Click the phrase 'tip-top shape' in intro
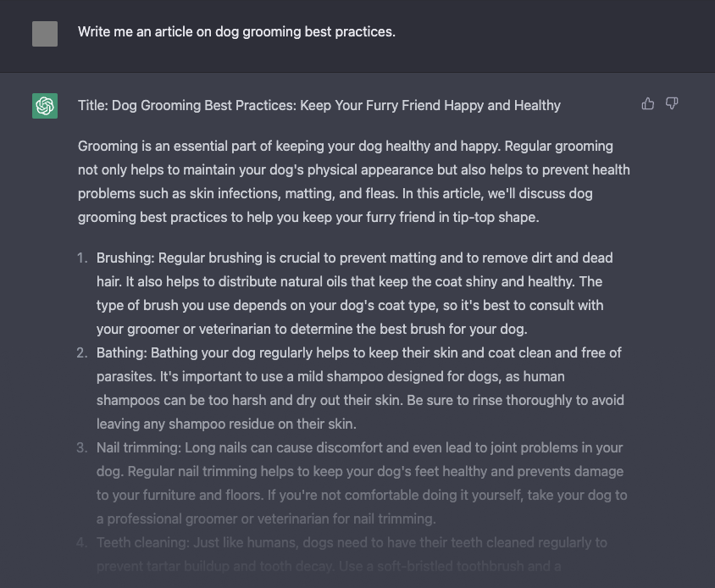 [495, 217]
